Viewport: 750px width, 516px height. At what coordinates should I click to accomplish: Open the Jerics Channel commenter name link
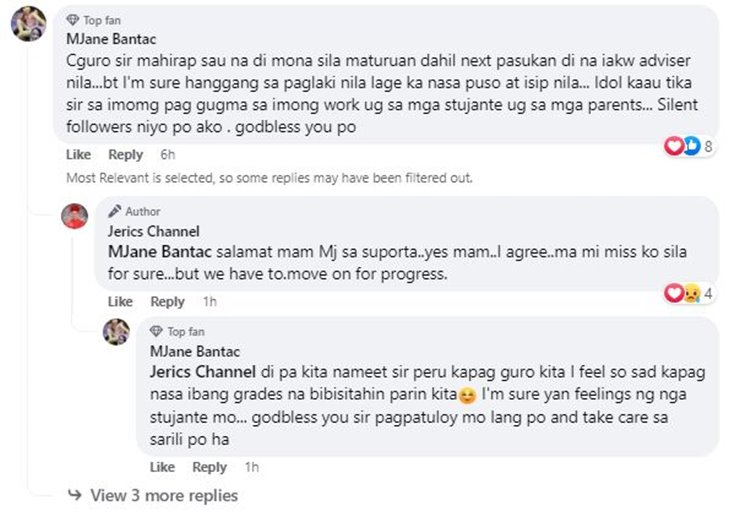point(153,231)
